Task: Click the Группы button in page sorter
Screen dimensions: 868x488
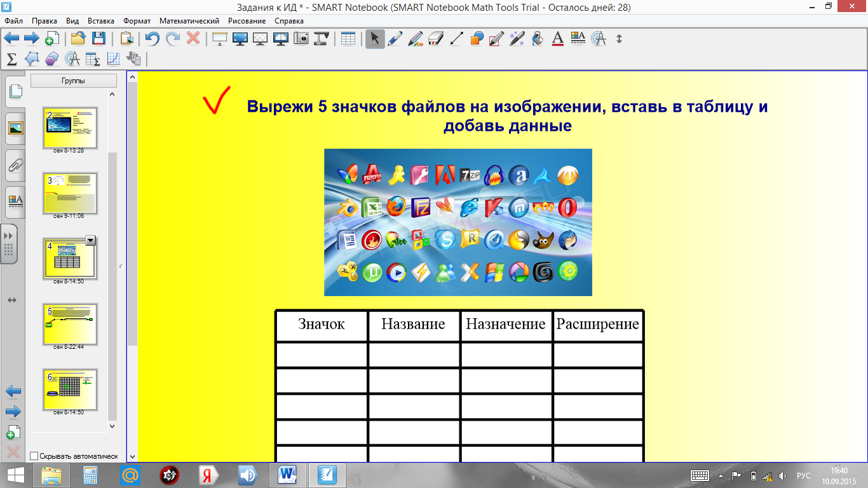Action: coord(74,81)
